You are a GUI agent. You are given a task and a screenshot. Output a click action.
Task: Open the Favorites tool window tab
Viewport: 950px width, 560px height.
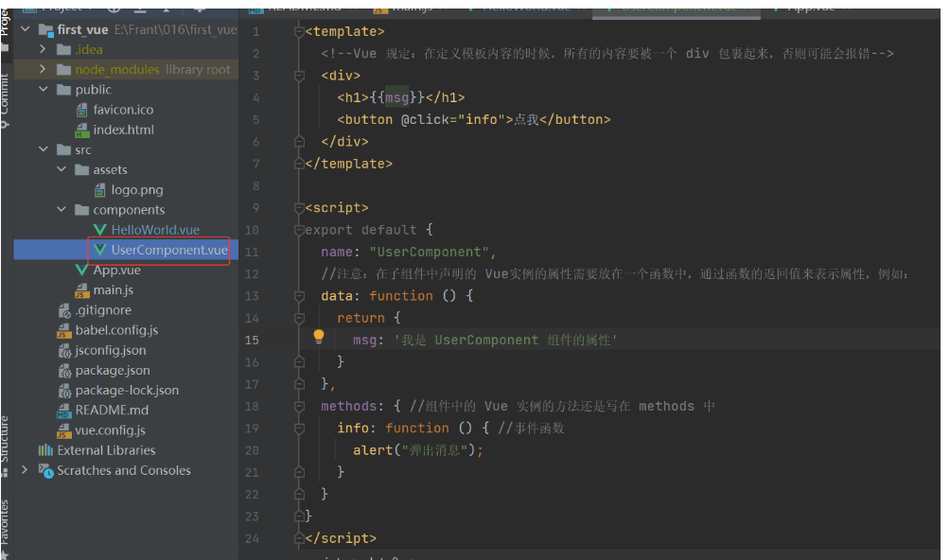(x=5, y=528)
